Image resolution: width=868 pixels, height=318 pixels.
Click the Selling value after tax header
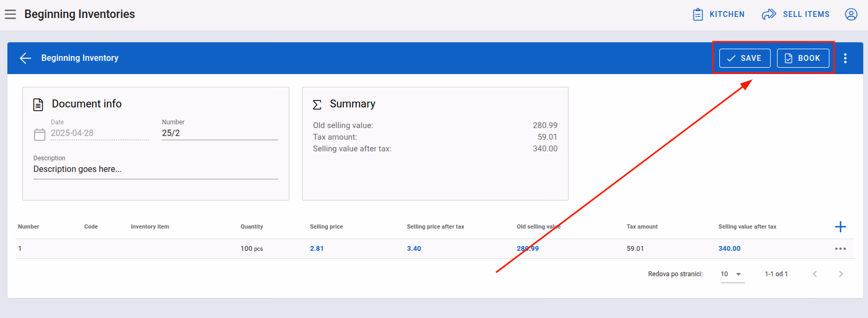click(x=747, y=226)
